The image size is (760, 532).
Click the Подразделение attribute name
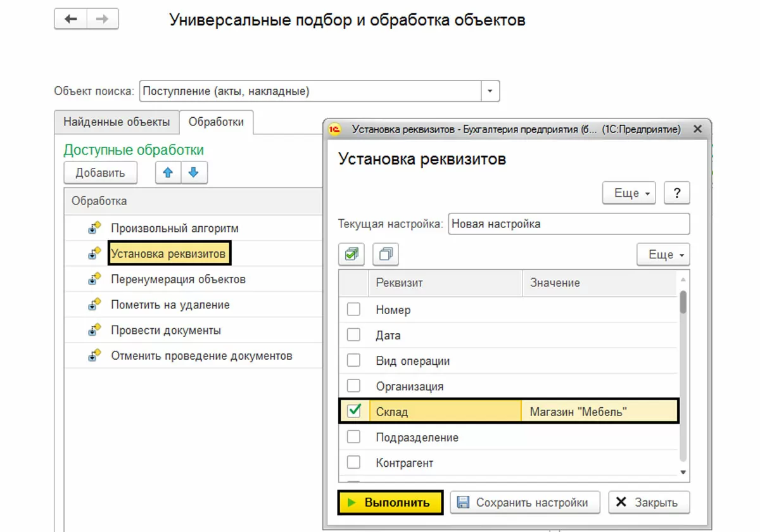point(417,437)
